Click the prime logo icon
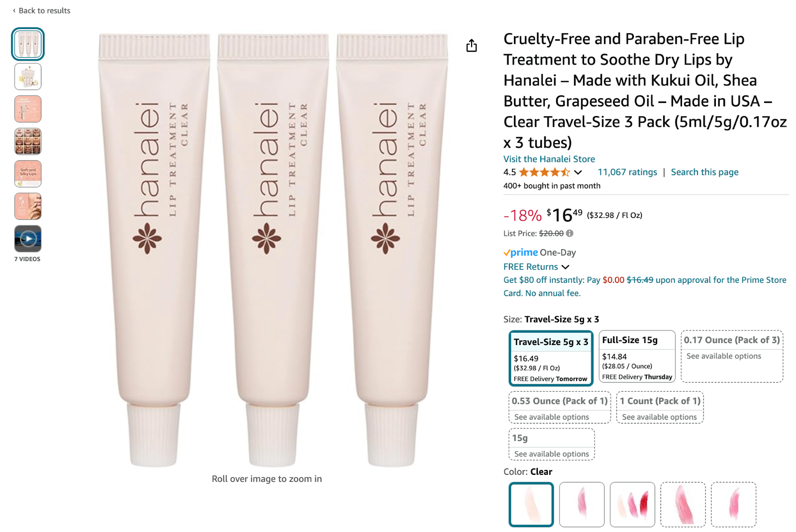Image resolution: width=796 pixels, height=532 pixels. (520, 253)
